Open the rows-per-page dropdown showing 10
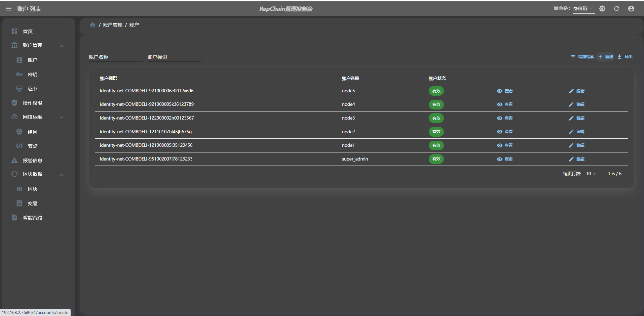The image size is (644, 316). (591, 174)
